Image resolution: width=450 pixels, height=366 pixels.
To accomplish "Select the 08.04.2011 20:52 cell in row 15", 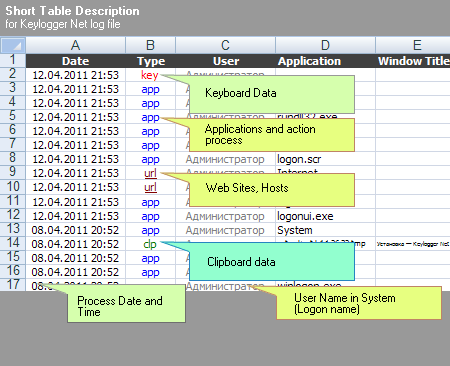I will coord(76,258).
